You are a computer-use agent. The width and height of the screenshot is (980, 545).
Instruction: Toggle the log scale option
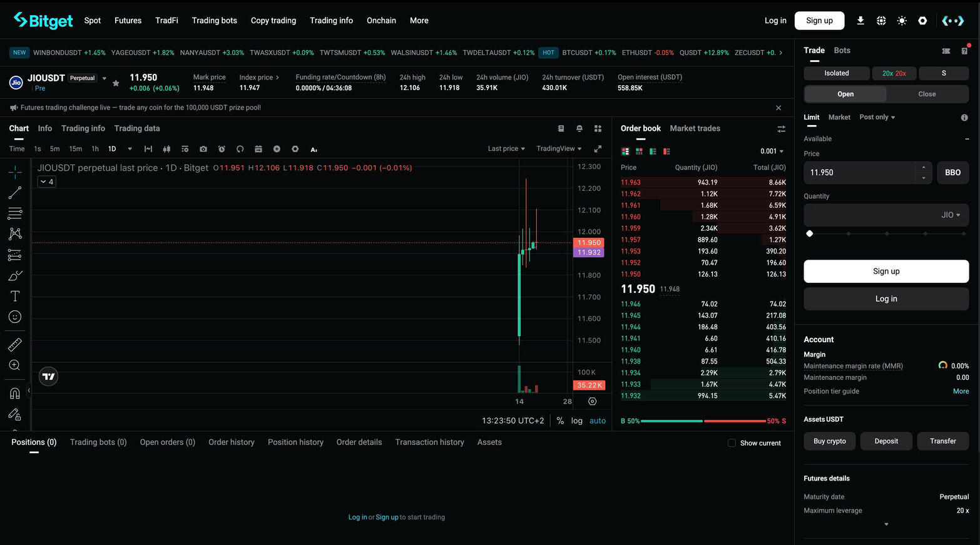pyautogui.click(x=576, y=421)
